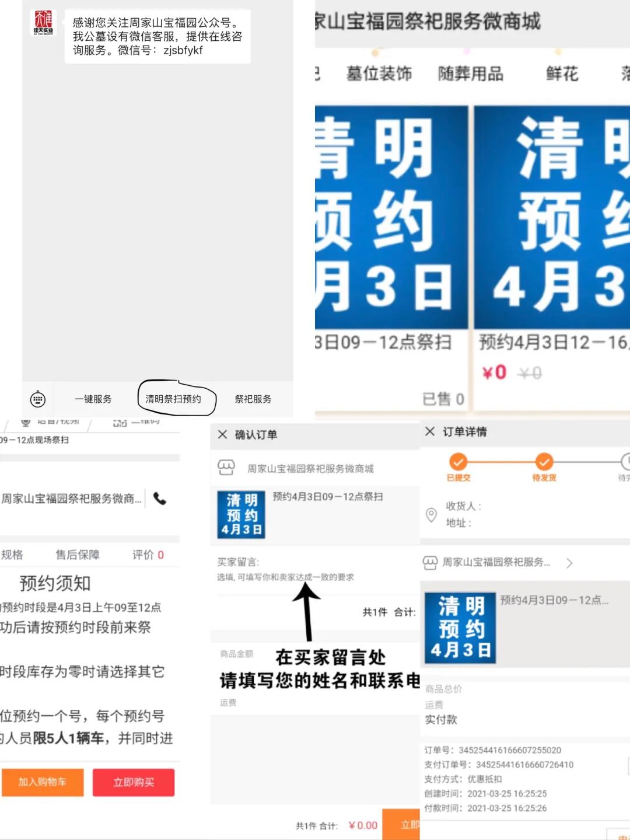Select the 付款时间 2021-03-25 16:25:26 line

[486, 808]
